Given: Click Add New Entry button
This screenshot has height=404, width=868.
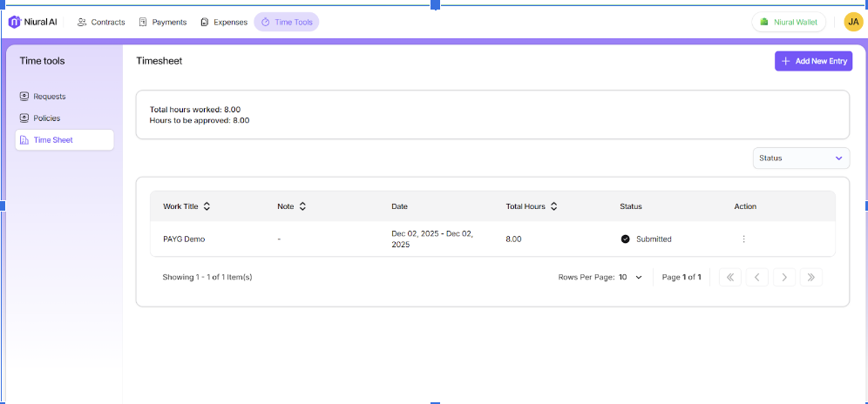Looking at the screenshot, I should pos(813,61).
